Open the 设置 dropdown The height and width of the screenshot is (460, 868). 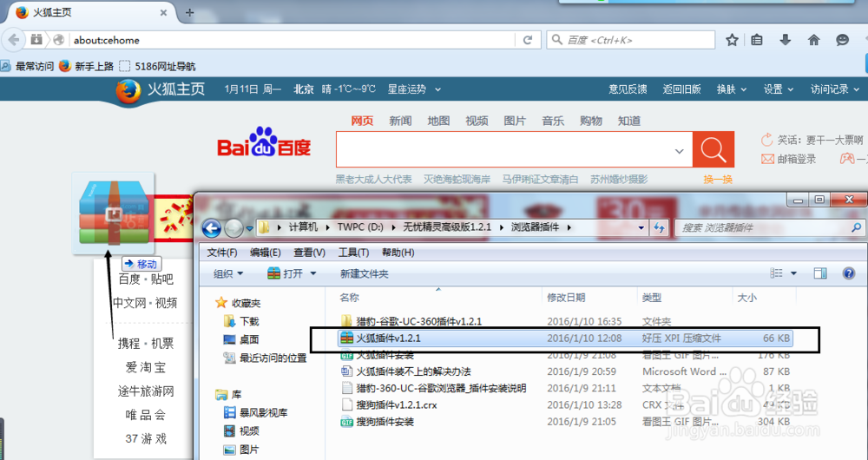[x=779, y=89]
